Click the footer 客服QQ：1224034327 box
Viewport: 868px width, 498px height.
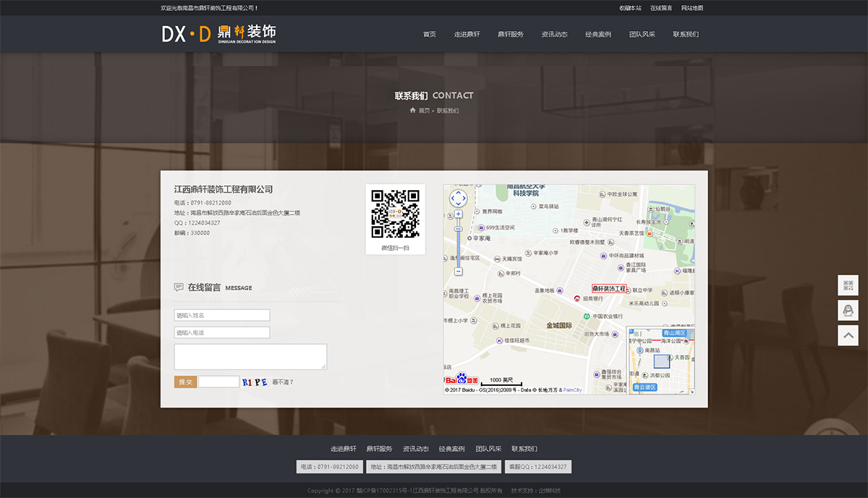coord(538,467)
